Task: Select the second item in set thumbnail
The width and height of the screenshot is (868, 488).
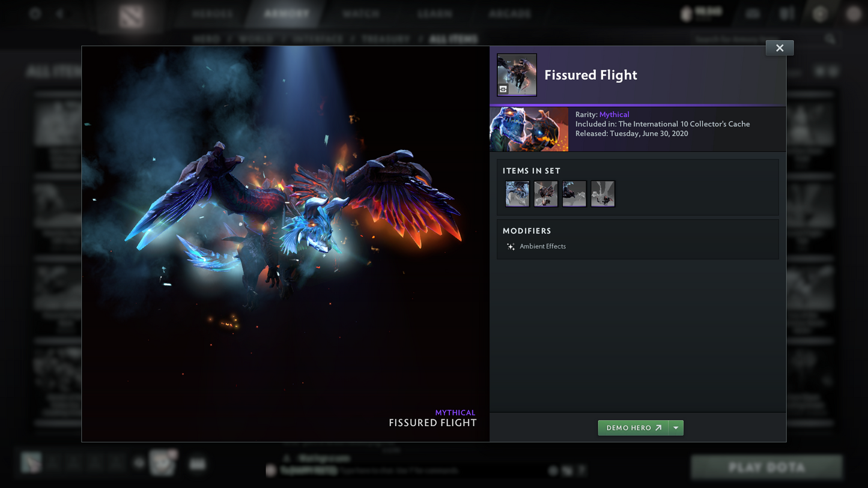Action: click(545, 194)
